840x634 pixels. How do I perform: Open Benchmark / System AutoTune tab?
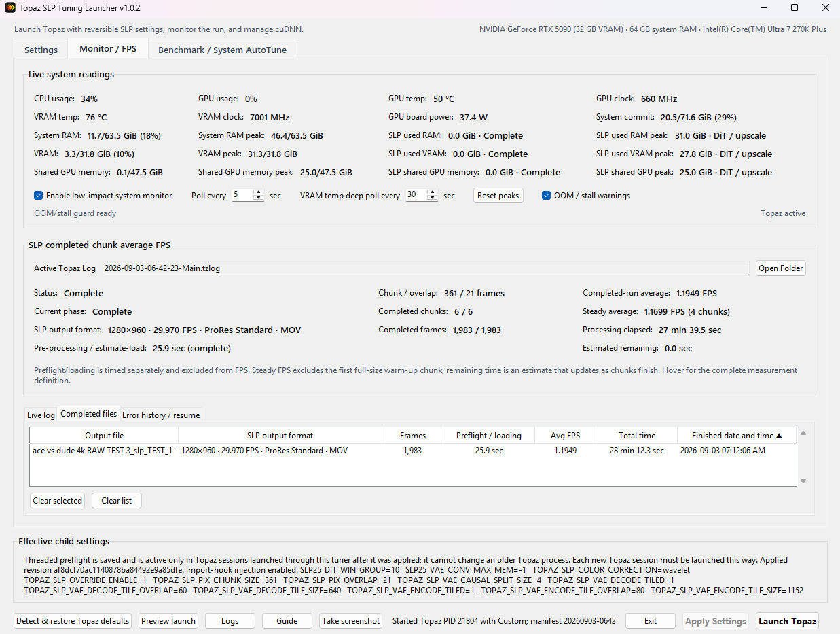[222, 50]
